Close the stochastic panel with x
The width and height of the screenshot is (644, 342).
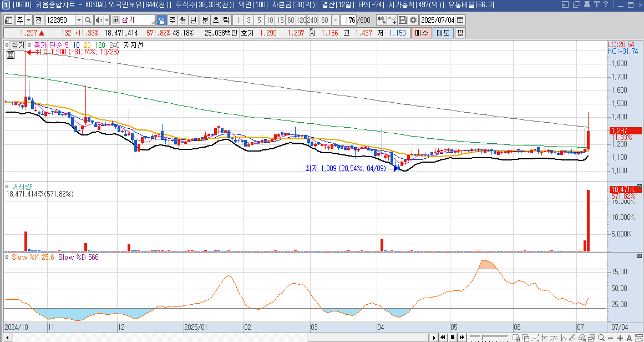tap(639, 256)
